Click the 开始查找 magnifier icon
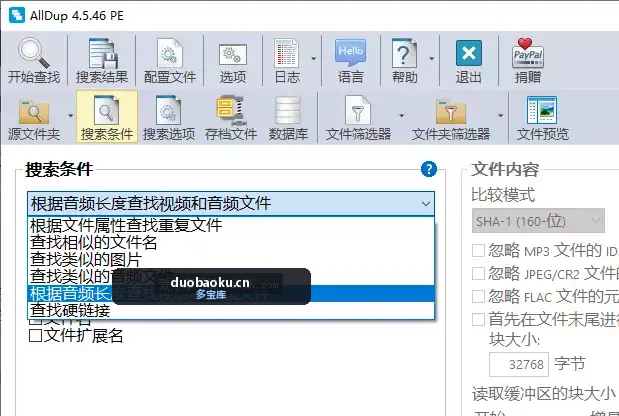This screenshot has height=416, width=619. click(x=34, y=54)
